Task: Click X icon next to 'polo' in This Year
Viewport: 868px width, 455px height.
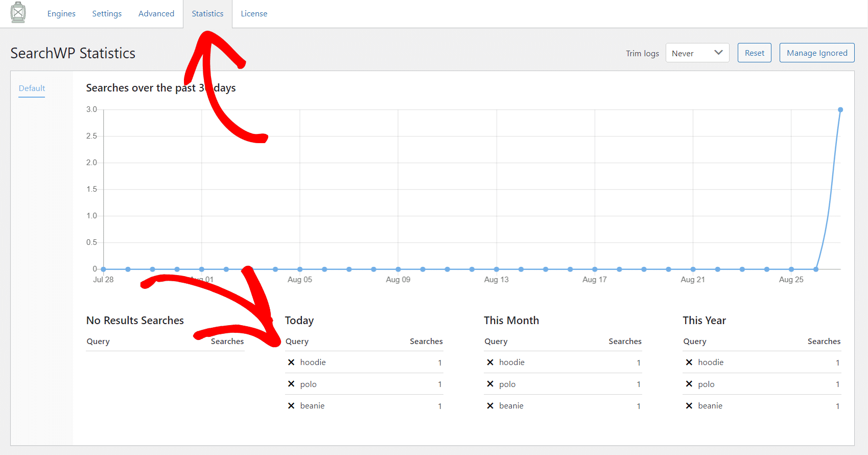Action: pos(689,384)
